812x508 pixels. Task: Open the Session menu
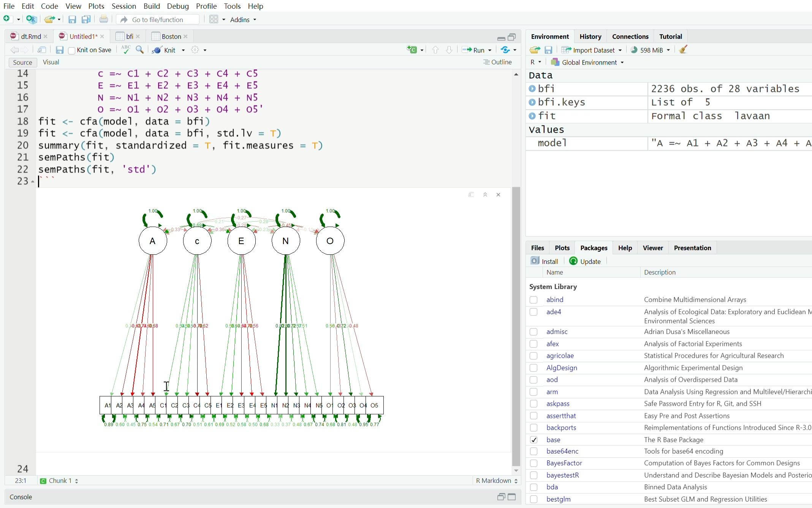[x=124, y=6]
